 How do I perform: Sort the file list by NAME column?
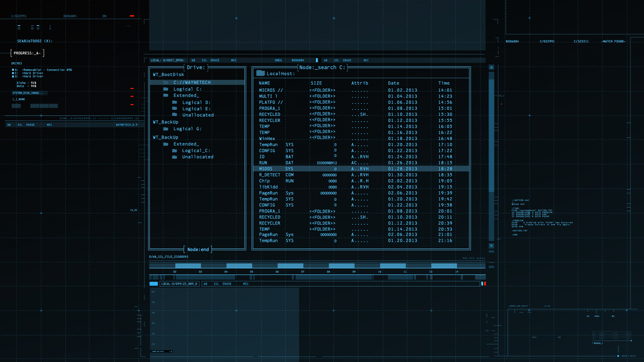pos(264,83)
